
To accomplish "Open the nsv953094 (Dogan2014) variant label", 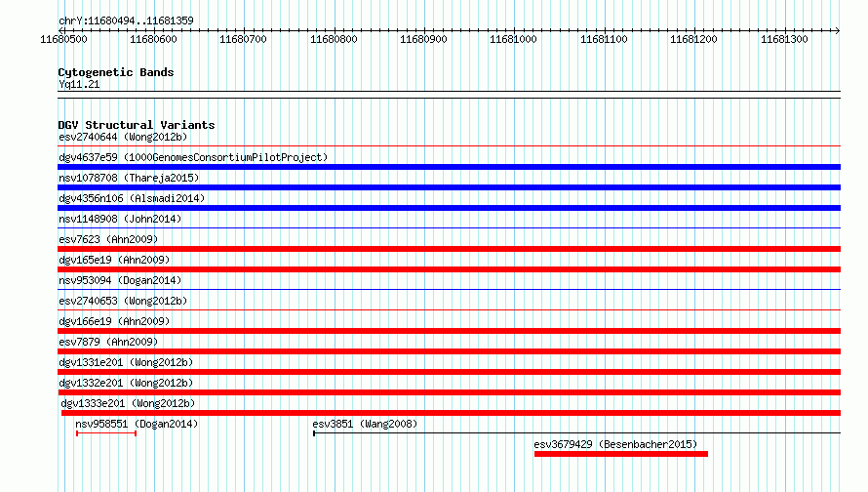I will 120,280.
